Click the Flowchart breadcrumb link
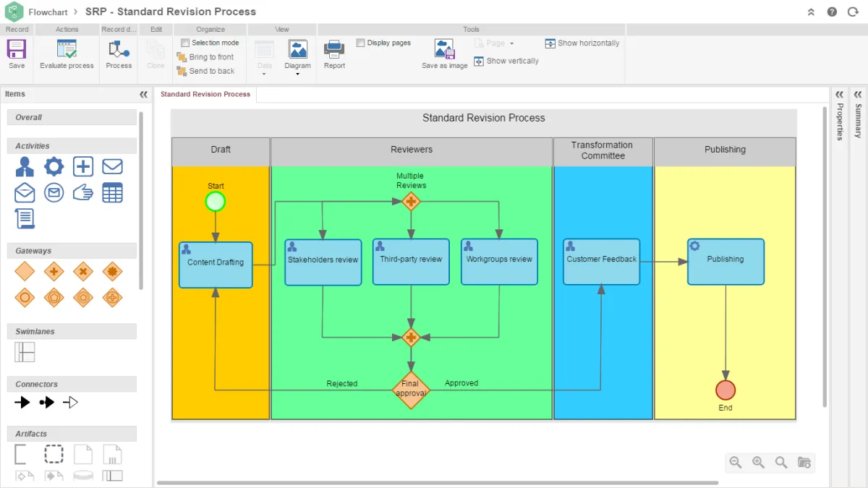 (48, 12)
